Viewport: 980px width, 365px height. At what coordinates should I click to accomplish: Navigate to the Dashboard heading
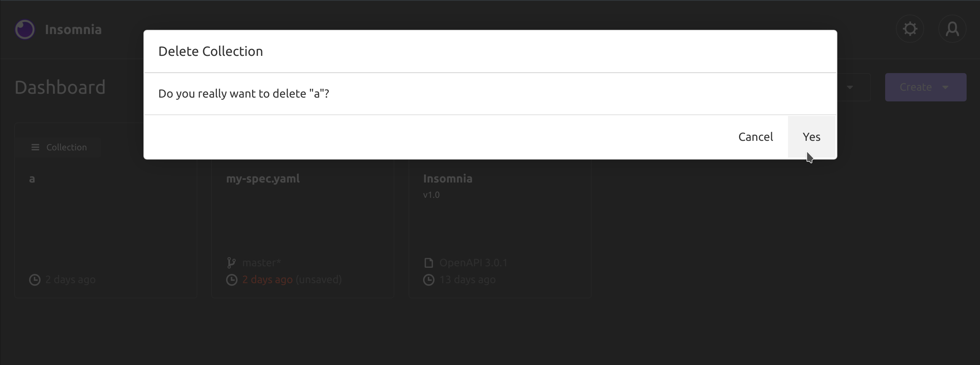(x=60, y=87)
